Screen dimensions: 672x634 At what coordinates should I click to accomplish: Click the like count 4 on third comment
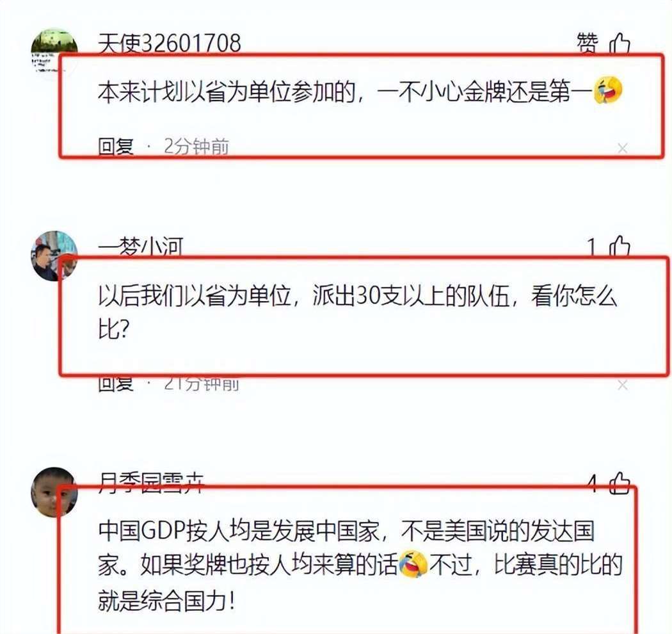tap(592, 484)
